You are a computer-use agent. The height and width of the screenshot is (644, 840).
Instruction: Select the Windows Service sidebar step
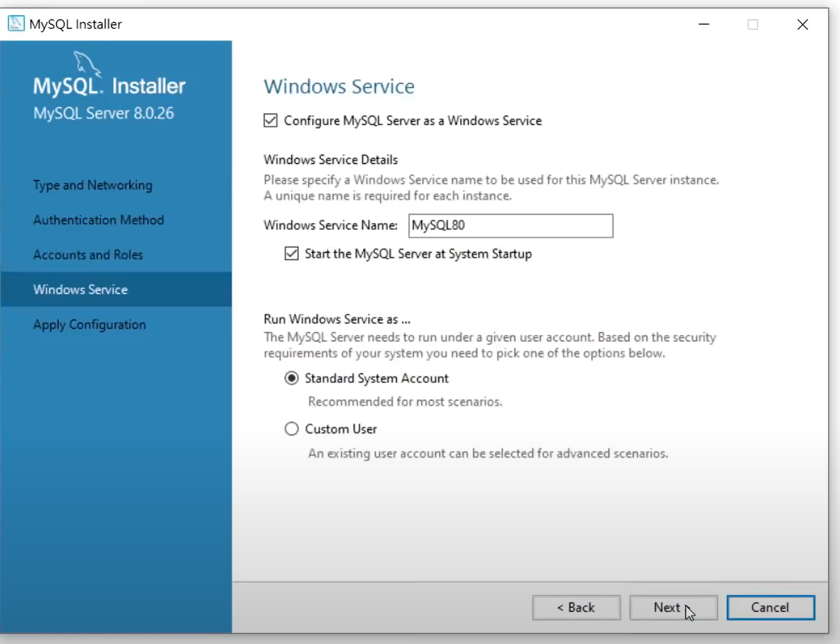pos(116,290)
